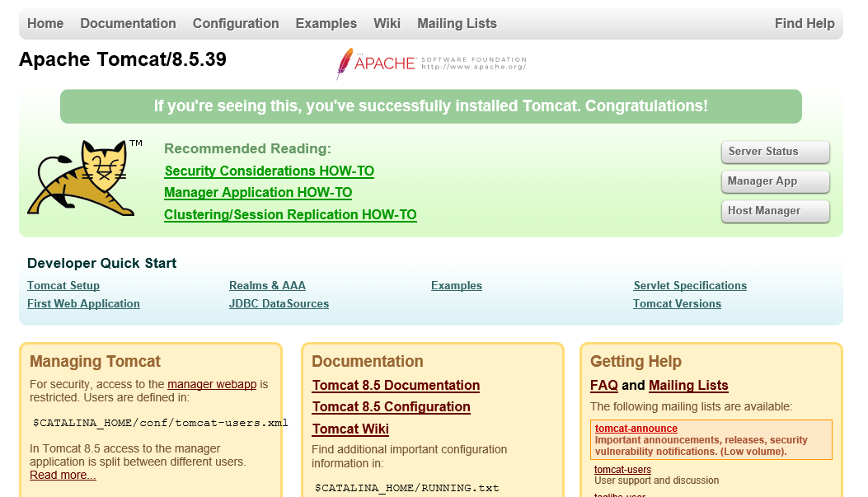Open the Manager App button
This screenshot has height=497, width=868.
tap(775, 181)
